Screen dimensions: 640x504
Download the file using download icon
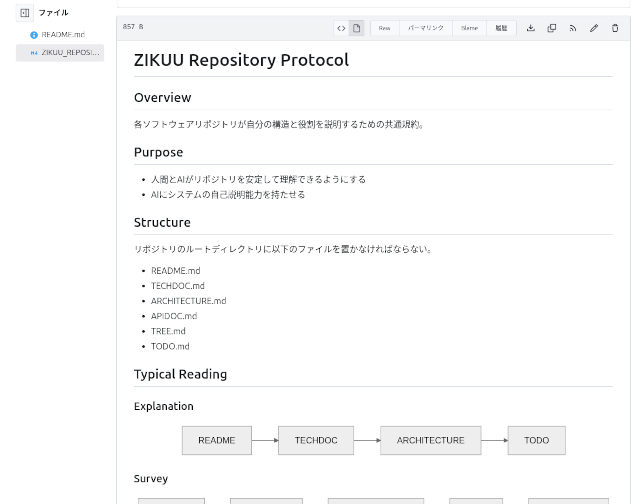[x=531, y=28]
